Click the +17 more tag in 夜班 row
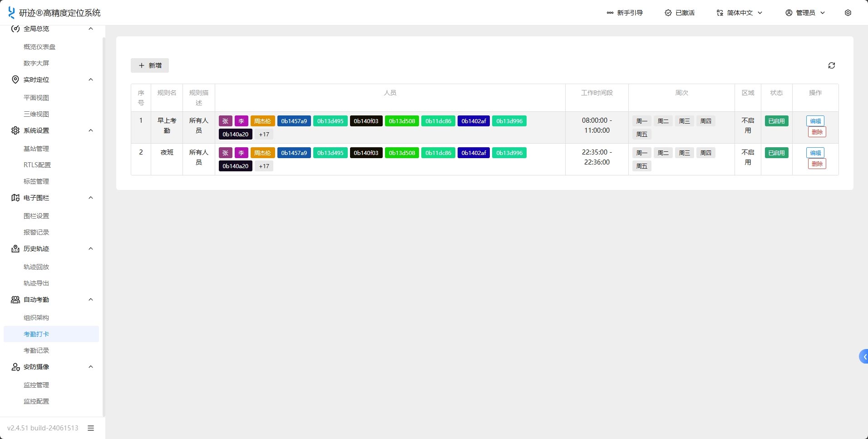Image resolution: width=868 pixels, height=439 pixels. (x=264, y=166)
